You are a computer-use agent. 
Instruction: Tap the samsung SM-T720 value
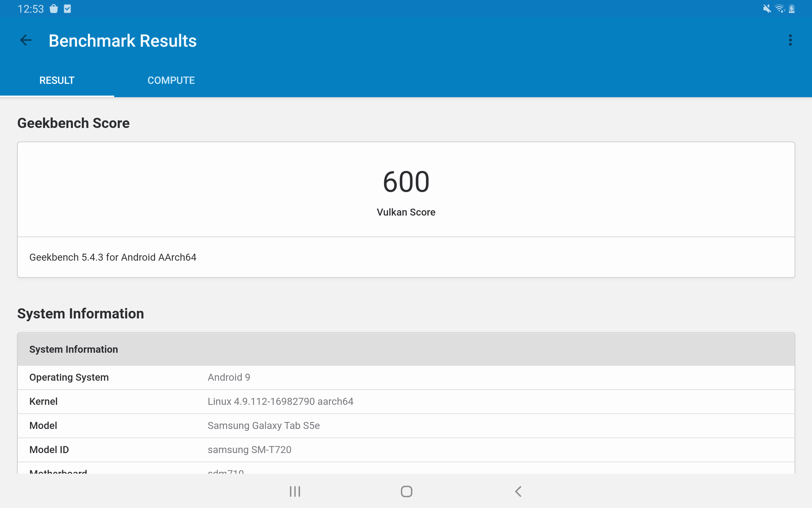point(249,450)
